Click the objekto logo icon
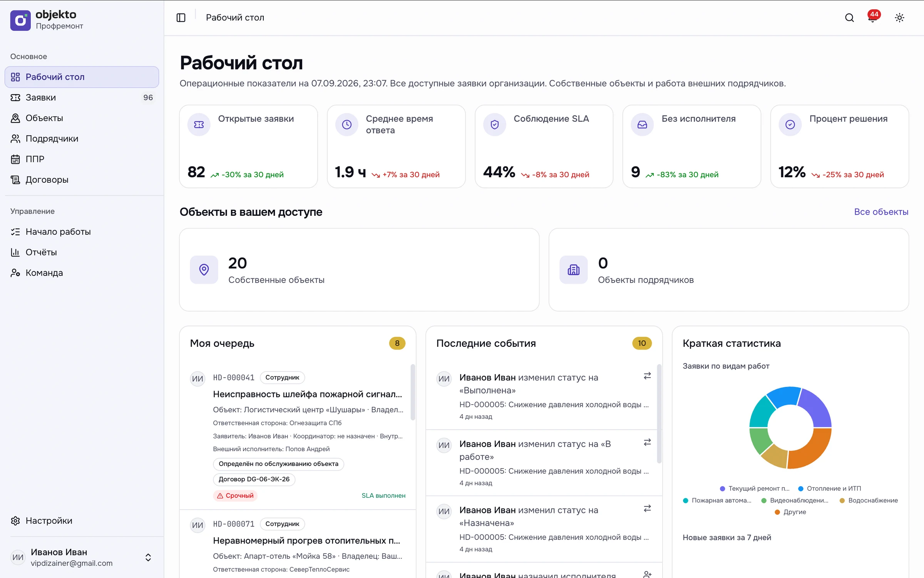924x578 pixels. click(20, 20)
